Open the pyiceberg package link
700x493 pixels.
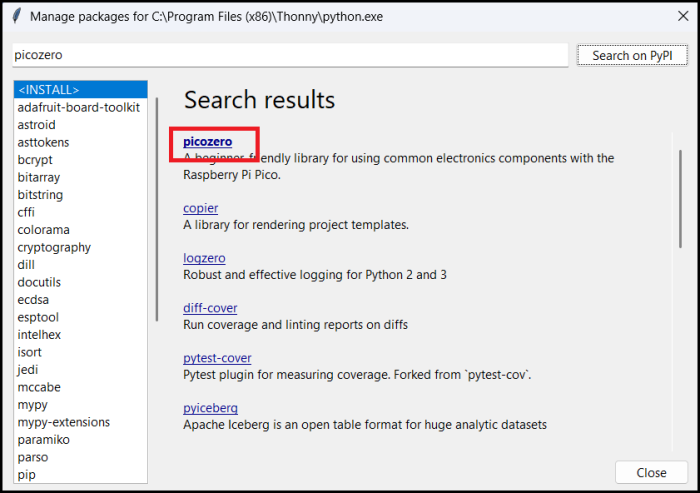(x=210, y=408)
